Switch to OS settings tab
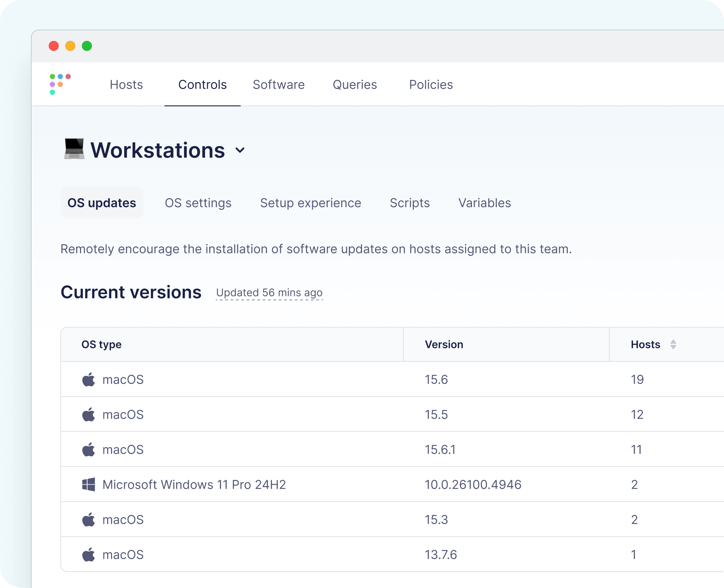 [x=198, y=203]
